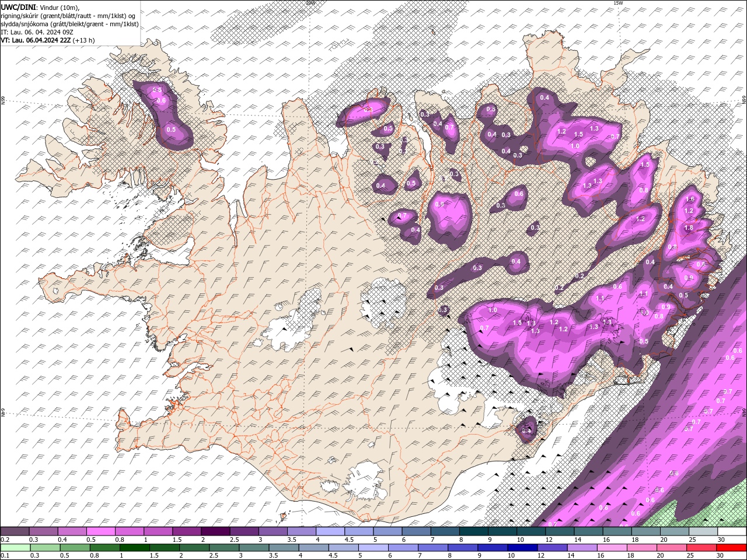This screenshot has height=560, width=747.
Task: Click the bright red rain swatch after 30
Action: point(732,547)
